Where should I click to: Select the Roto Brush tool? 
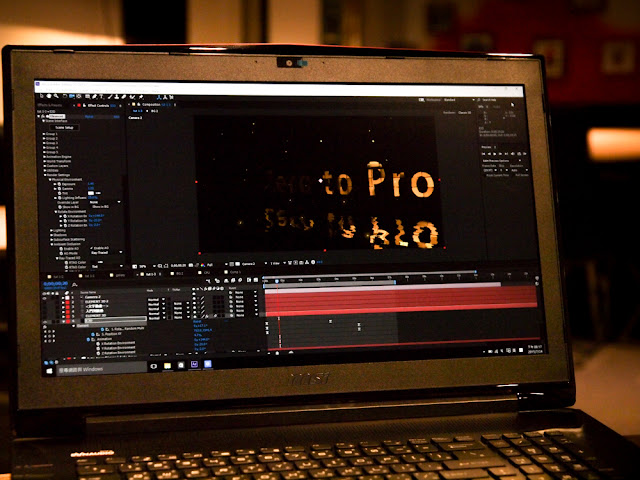click(133, 97)
